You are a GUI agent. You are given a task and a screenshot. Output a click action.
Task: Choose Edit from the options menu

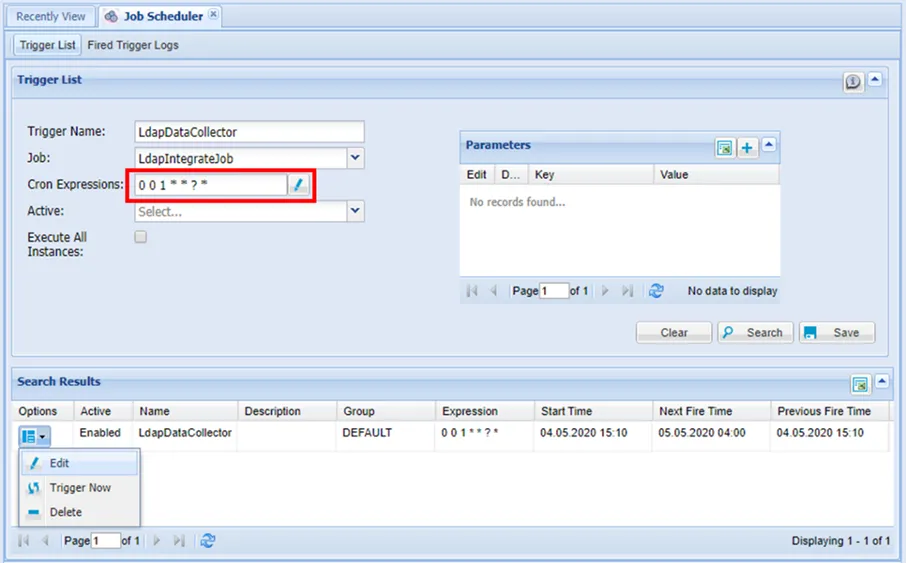(80, 463)
